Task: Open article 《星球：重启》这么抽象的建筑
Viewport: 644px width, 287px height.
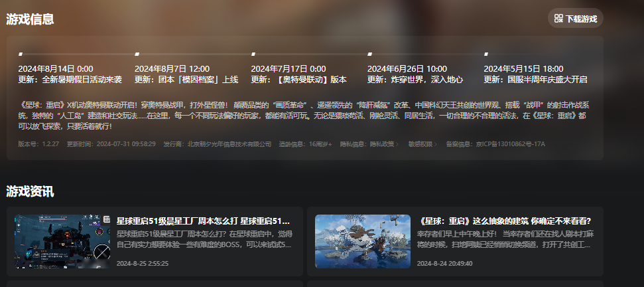Action: point(505,221)
